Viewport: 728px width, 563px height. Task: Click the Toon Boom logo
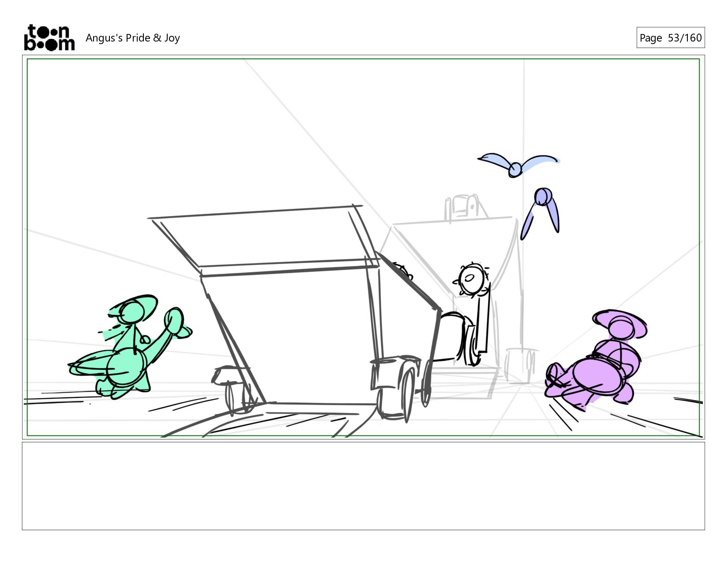coord(49,38)
